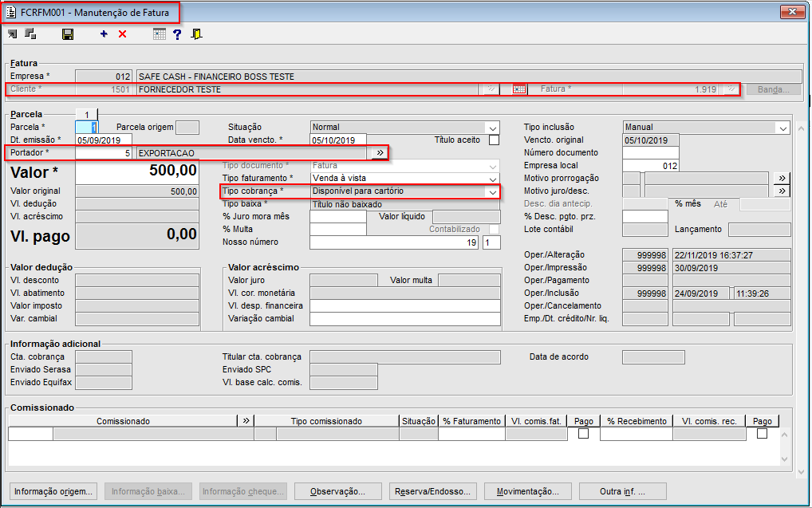Image resolution: width=812 pixels, height=508 pixels.
Task: Toggle the Contabilizado checkbox
Action: [495, 229]
